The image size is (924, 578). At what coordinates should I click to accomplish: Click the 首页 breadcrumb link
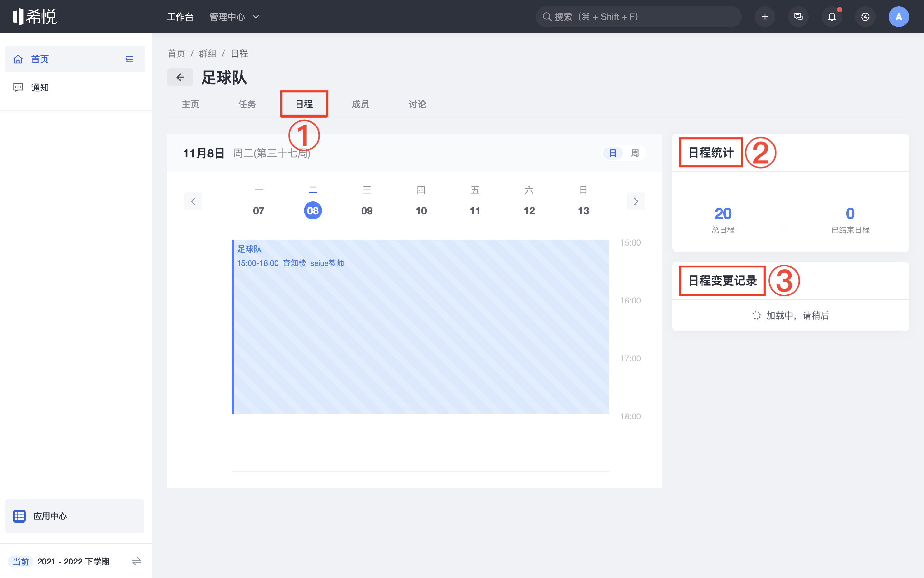[176, 53]
